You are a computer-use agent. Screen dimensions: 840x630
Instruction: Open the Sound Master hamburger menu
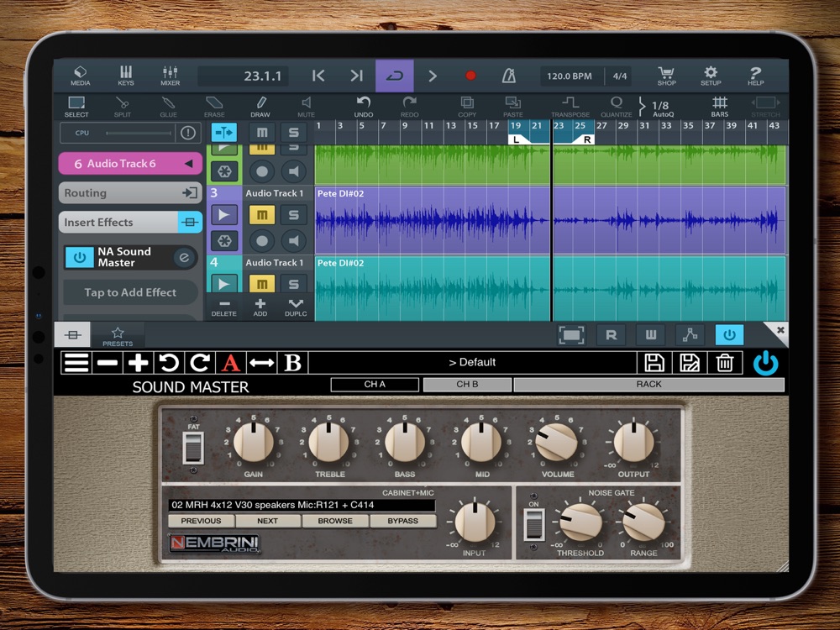(x=76, y=363)
